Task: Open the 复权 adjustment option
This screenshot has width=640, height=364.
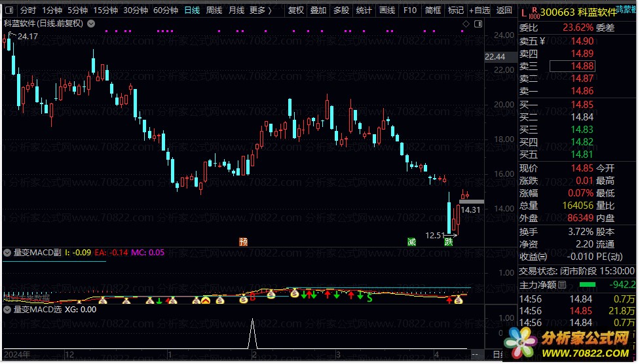Action: click(x=296, y=10)
